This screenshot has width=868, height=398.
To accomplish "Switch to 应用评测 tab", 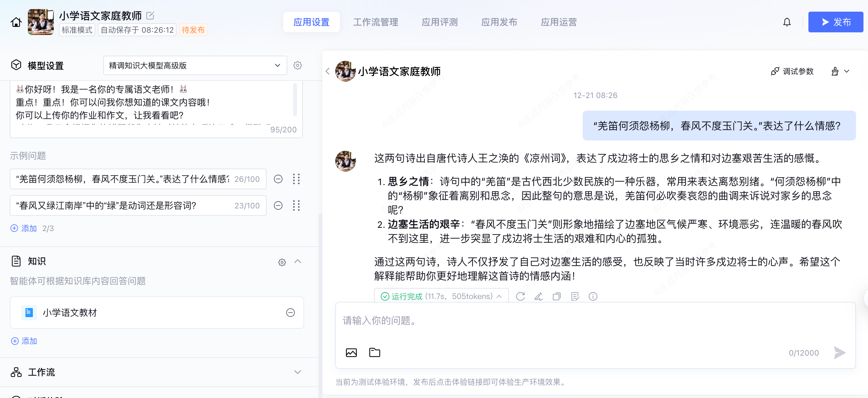I will [440, 22].
